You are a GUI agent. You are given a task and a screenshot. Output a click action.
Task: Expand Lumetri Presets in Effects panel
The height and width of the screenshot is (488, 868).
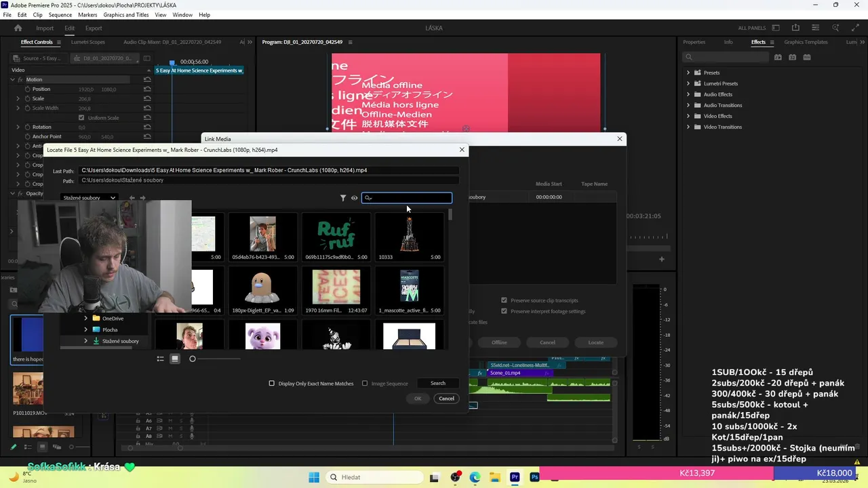pos(688,83)
